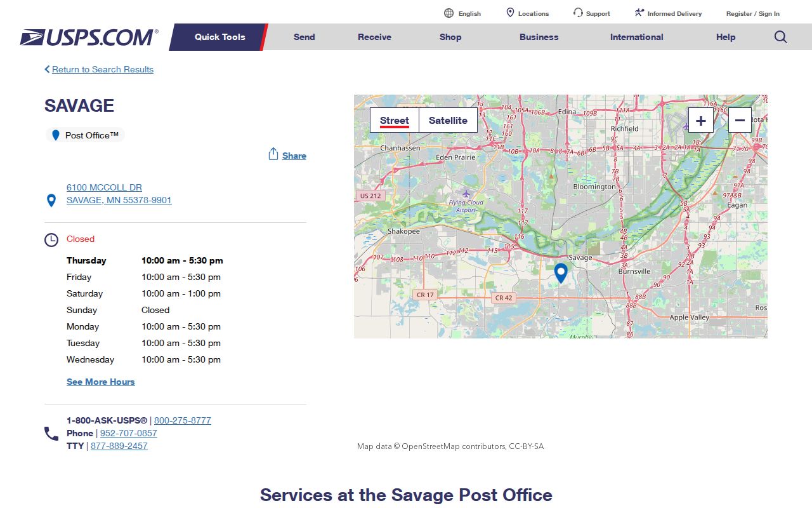Click the Support headset icon
Viewport: 812px width, 508px height.
(578, 13)
